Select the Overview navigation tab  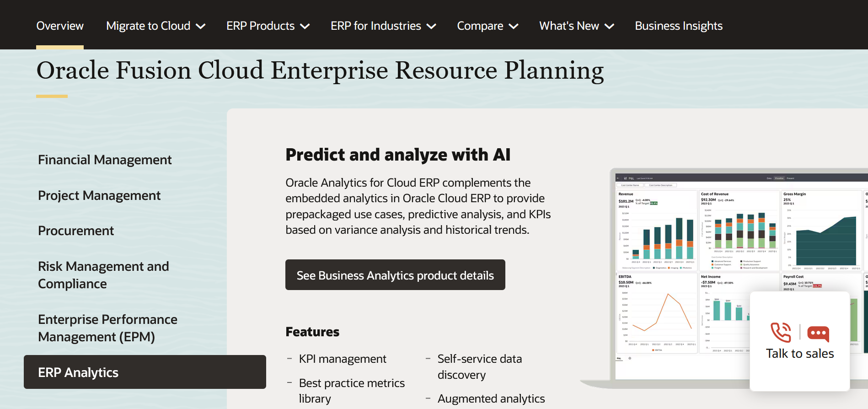[60, 26]
